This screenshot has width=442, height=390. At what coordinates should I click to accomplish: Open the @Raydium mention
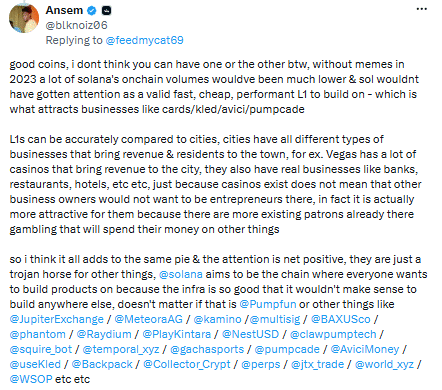[x=104, y=334]
